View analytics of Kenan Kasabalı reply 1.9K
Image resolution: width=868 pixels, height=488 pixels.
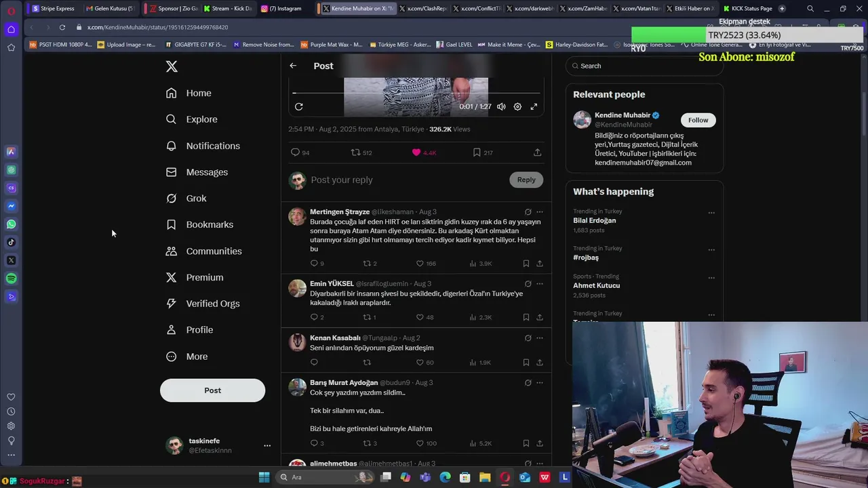tap(480, 363)
